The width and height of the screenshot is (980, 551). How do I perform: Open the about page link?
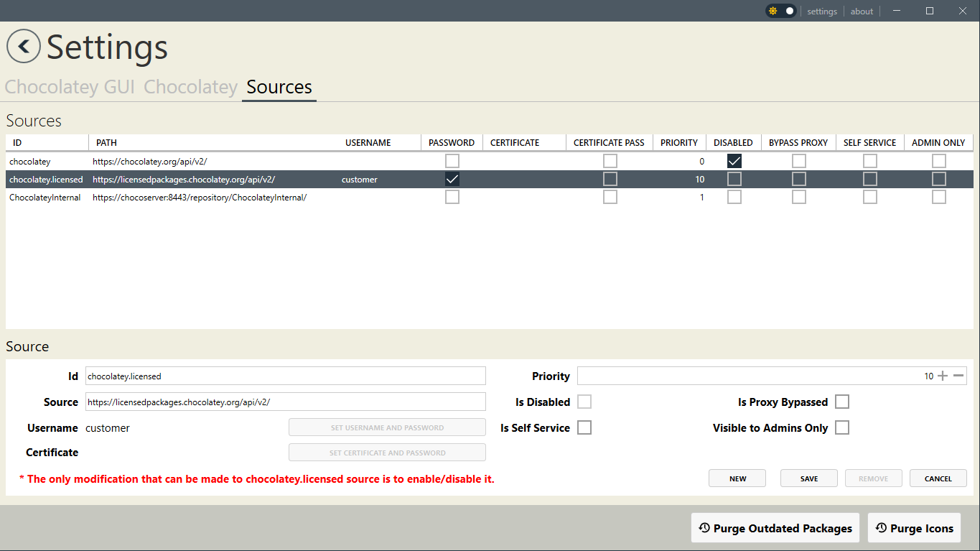pos(862,11)
